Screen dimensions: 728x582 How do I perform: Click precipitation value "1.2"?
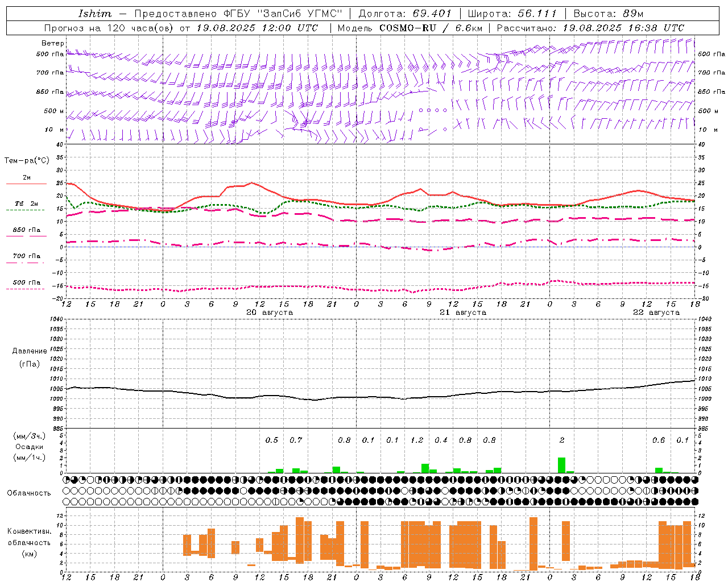(417, 440)
